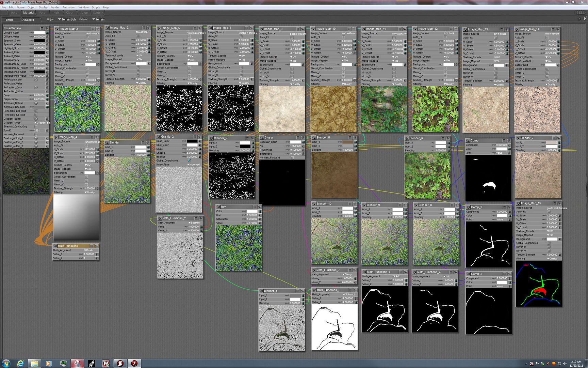588x368 pixels.
Task: Click animation key icon beside Granite_2 Scale
Action: coord(184,149)
